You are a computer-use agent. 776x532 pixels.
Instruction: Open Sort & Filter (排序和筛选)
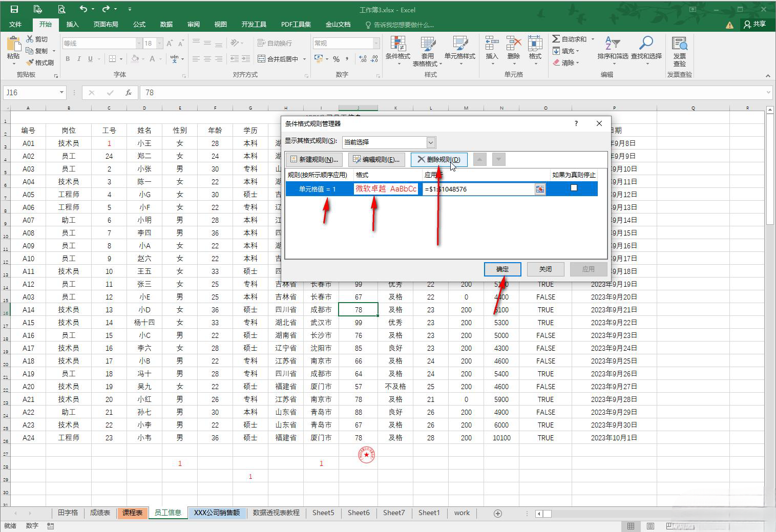coord(613,51)
